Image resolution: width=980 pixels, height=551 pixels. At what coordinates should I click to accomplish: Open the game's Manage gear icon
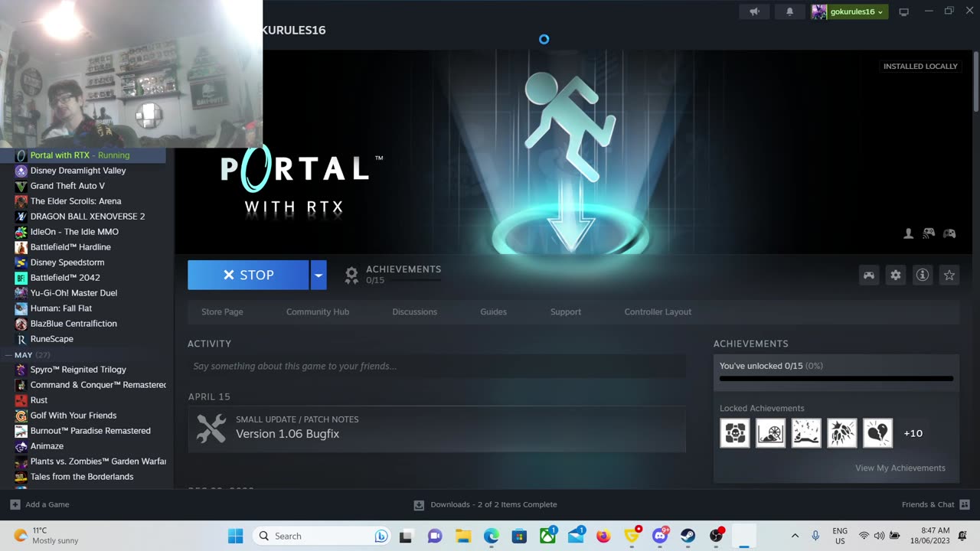[896, 275]
